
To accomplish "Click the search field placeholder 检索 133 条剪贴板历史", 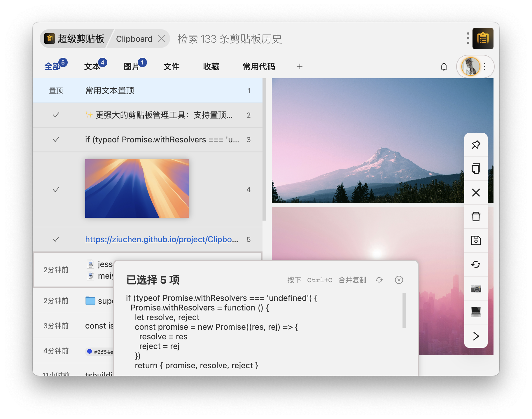I will pyautogui.click(x=230, y=39).
